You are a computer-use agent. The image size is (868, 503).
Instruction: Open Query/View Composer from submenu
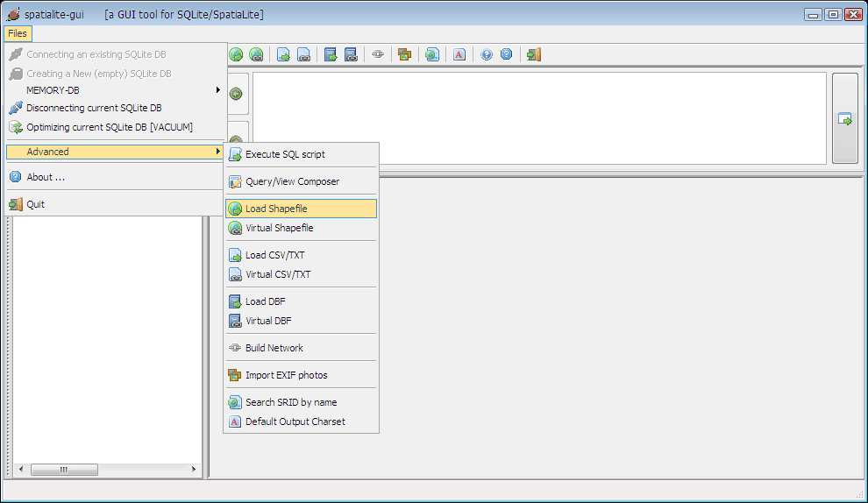point(301,181)
